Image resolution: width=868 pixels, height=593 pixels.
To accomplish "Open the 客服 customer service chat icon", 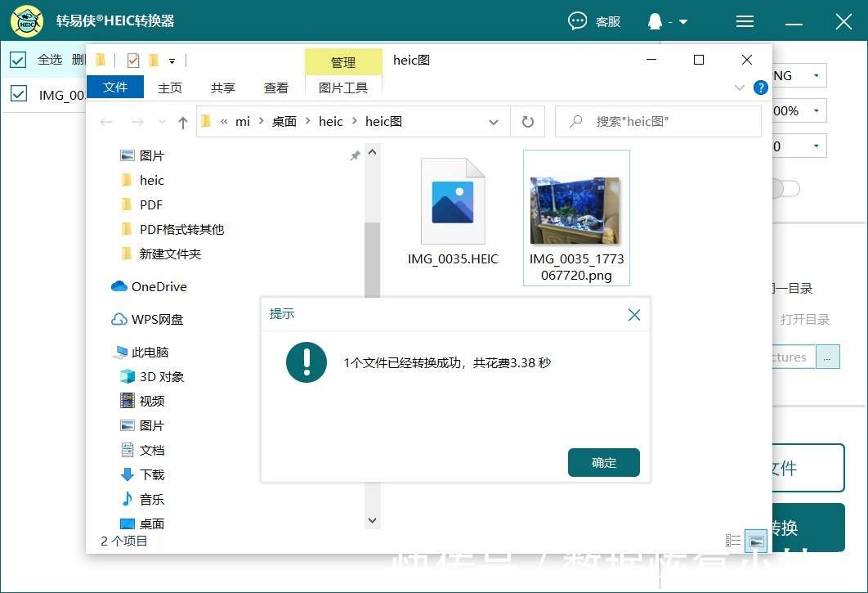I will click(x=578, y=21).
